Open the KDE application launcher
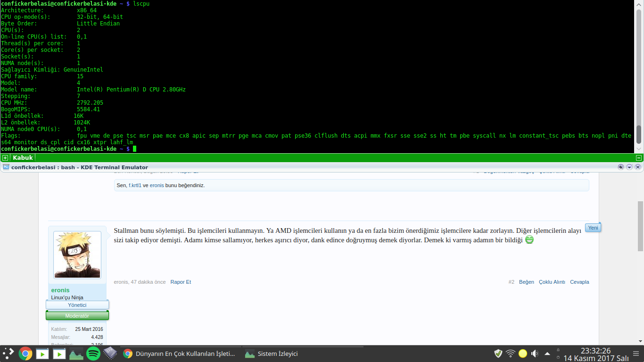 8,354
